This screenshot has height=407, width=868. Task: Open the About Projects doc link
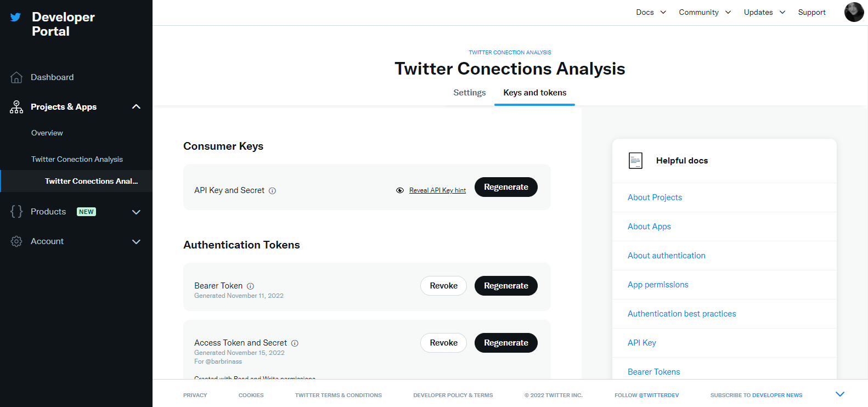(x=655, y=197)
